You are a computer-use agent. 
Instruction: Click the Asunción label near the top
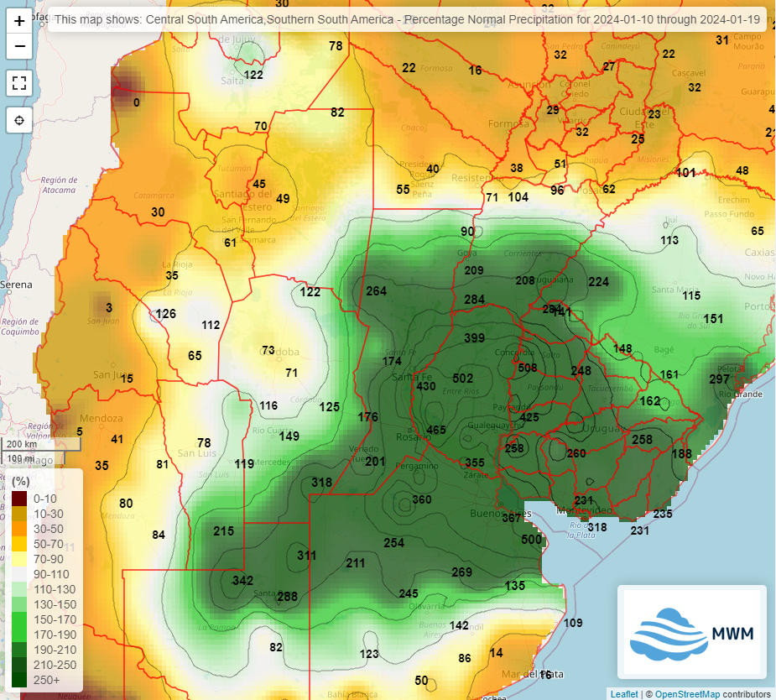click(x=529, y=85)
